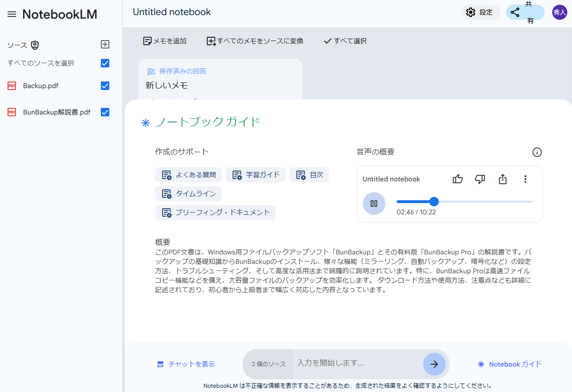
Task: Pause the audio overview playback
Action: [374, 203]
